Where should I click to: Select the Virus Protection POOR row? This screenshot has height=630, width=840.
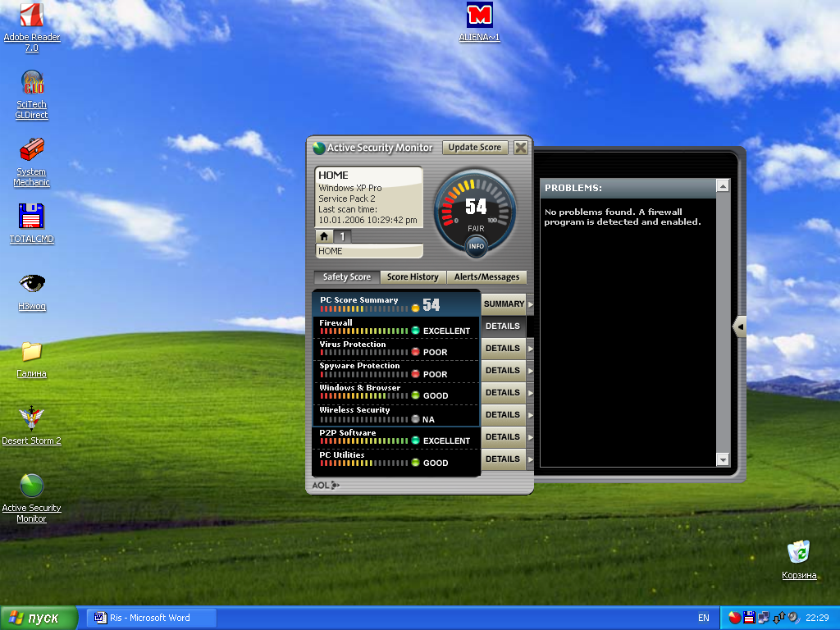(396, 349)
